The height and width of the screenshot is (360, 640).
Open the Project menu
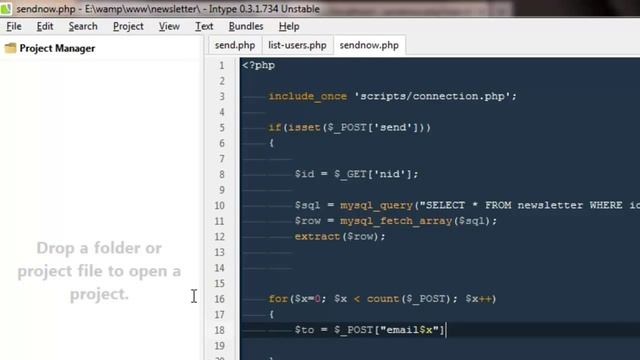tap(128, 27)
